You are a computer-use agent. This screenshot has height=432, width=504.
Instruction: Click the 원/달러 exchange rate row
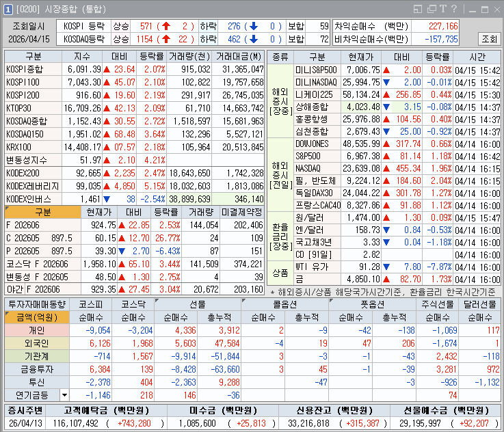pos(397,218)
